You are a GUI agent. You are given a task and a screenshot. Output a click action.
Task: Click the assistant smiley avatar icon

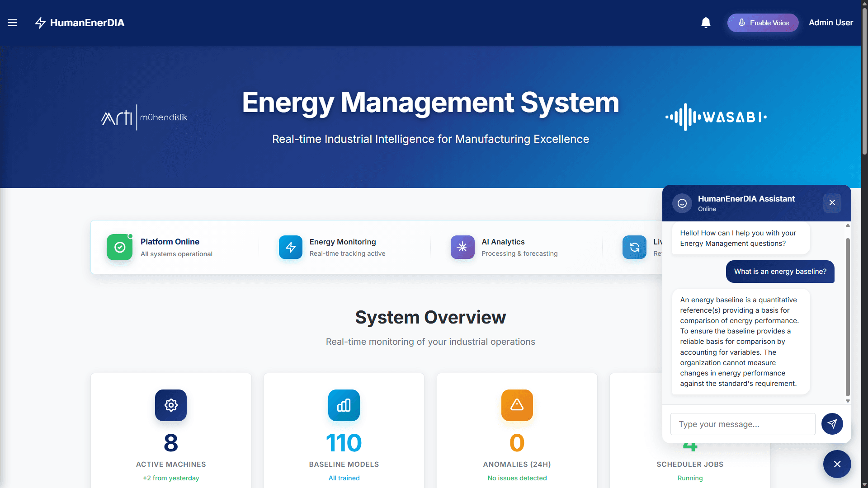click(682, 203)
